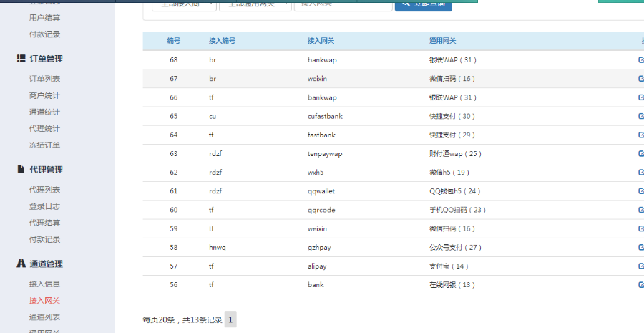Click the edit icon in row 59
The height and width of the screenshot is (333, 644).
click(x=640, y=228)
